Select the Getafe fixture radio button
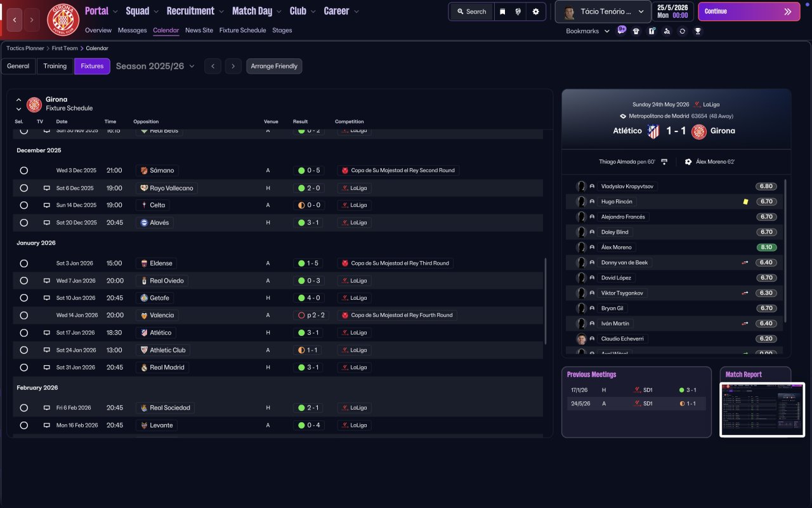The image size is (812, 508). [24, 298]
